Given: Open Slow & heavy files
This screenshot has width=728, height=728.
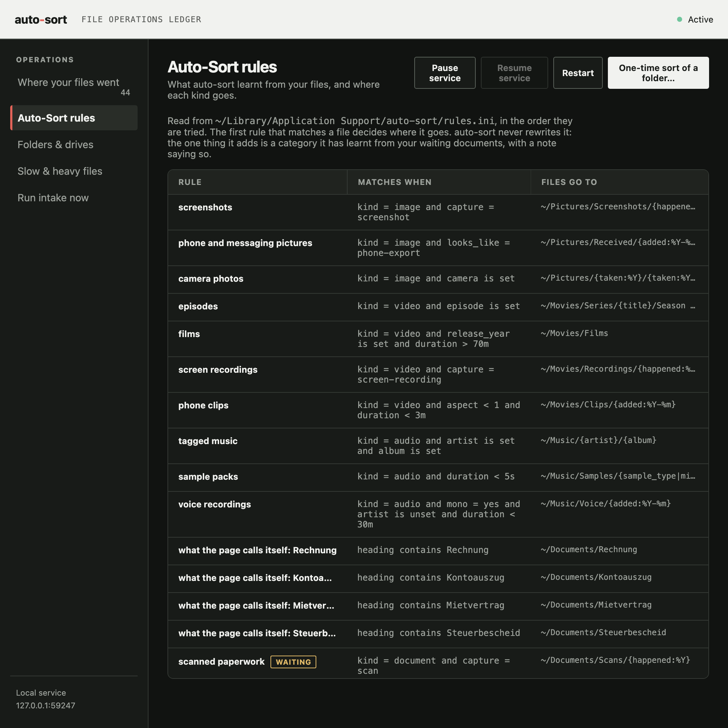Looking at the screenshot, I should 74,171.
